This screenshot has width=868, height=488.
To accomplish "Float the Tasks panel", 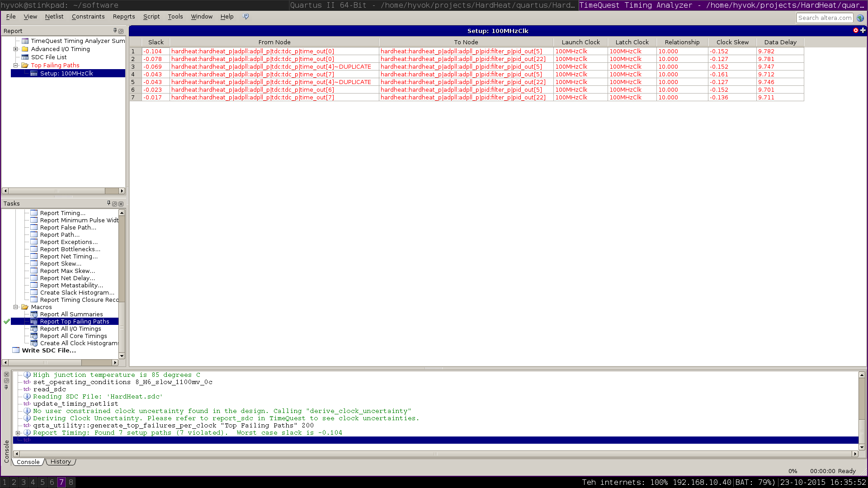I will click(114, 204).
